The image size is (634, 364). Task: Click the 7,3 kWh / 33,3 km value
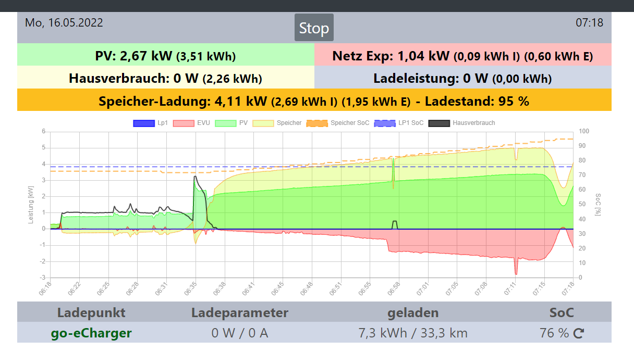tap(413, 333)
